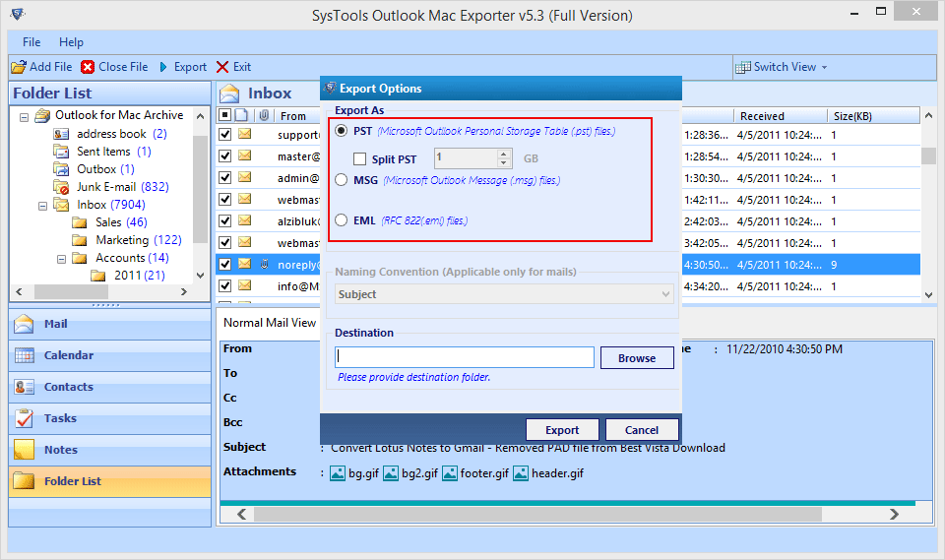Click the Export arrow toolbar icon
Image resolution: width=945 pixels, height=560 pixels.
pyautogui.click(x=163, y=67)
